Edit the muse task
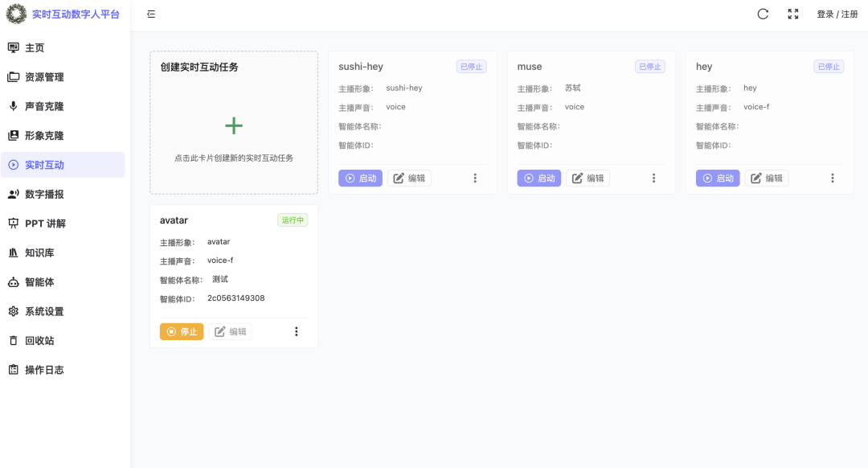Image resolution: width=868 pixels, height=468 pixels. (588, 179)
